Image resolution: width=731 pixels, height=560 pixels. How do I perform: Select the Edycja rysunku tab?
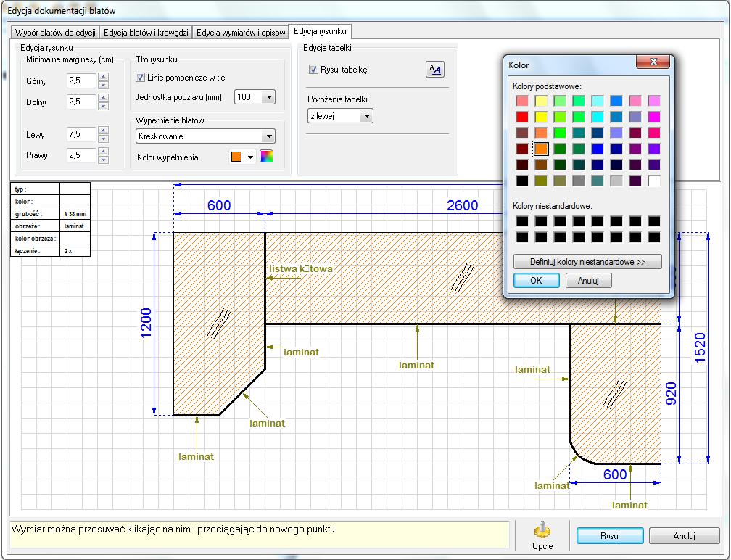click(x=320, y=31)
